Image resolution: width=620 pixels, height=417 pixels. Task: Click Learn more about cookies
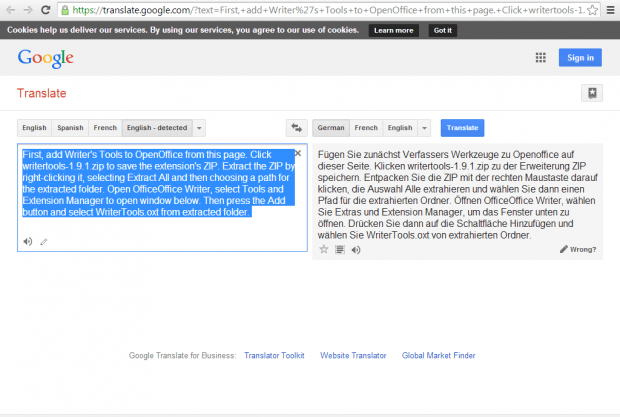pyautogui.click(x=393, y=30)
